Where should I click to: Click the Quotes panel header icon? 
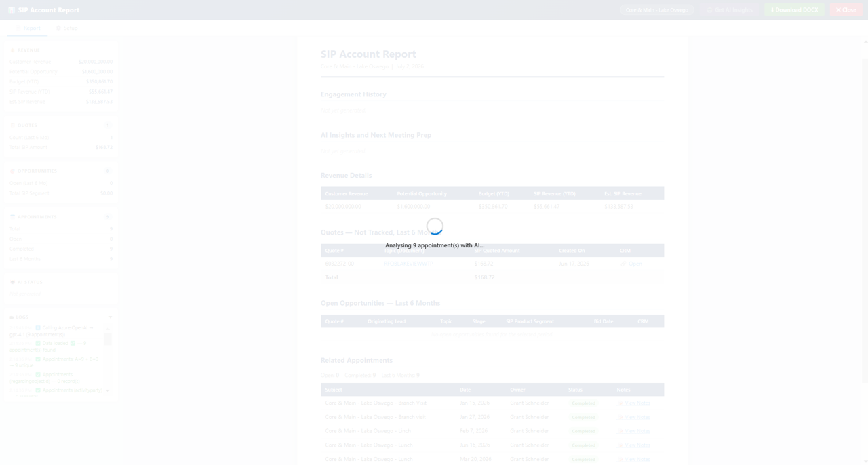(x=12, y=125)
